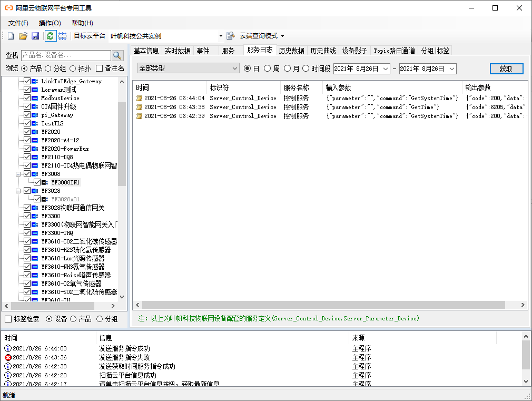Toggle the 标签检索 checkbox
The image size is (532, 401).
click(x=8, y=319)
